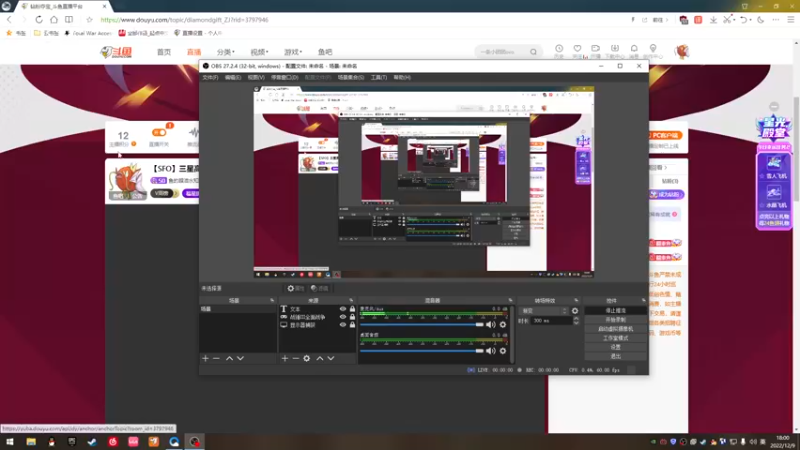Pop out the Sources dock panel
800x450 pixels.
click(351, 301)
